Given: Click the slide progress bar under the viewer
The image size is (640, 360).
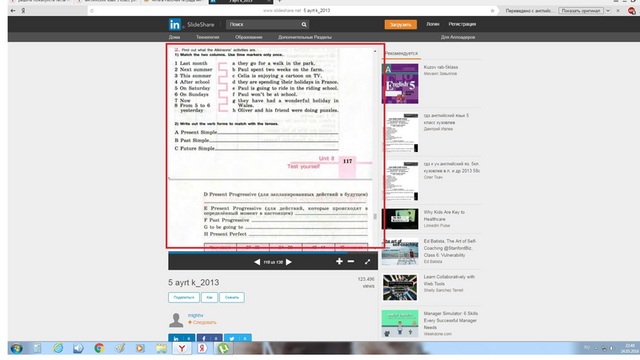Looking at the screenshot, I should (x=273, y=252).
